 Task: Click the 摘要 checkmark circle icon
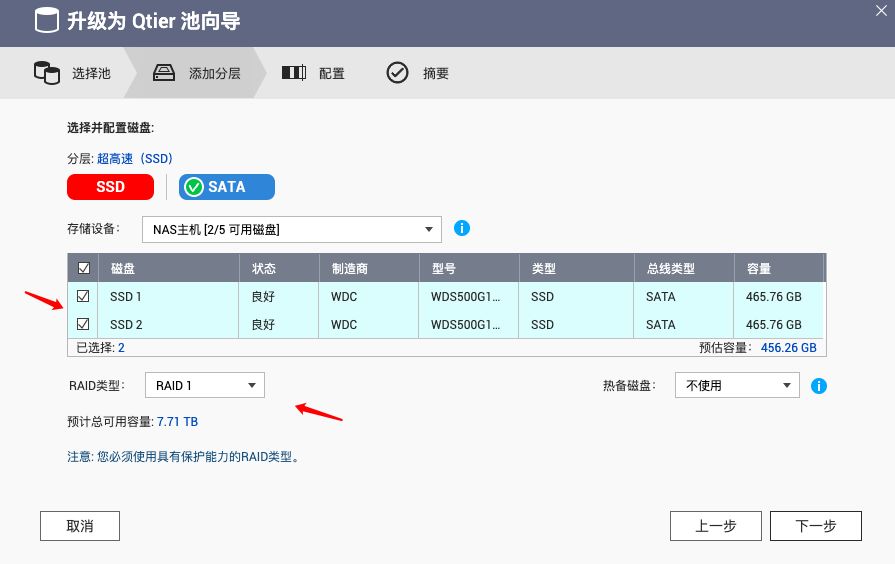coord(397,73)
